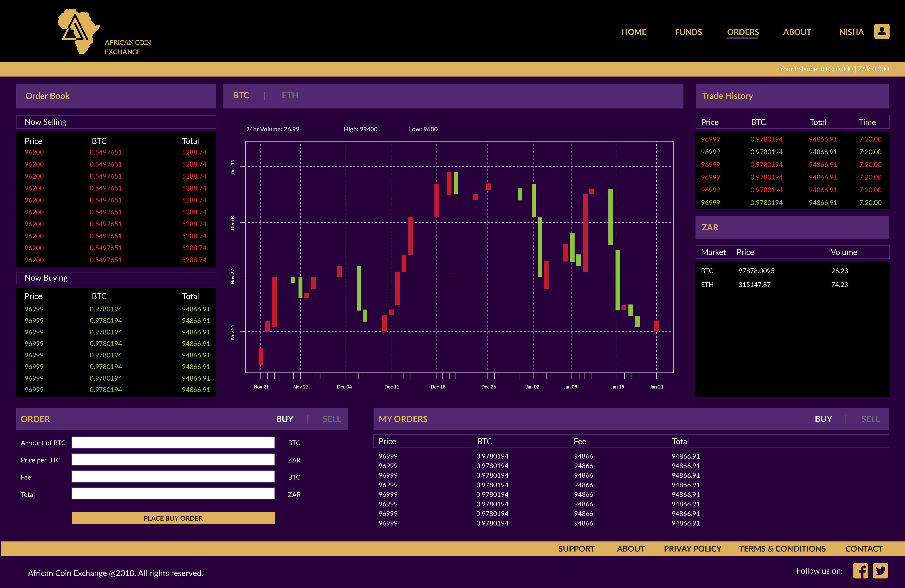The image size is (905, 588).
Task: Click the Nov 21 date label under the chart
Action: point(261,387)
